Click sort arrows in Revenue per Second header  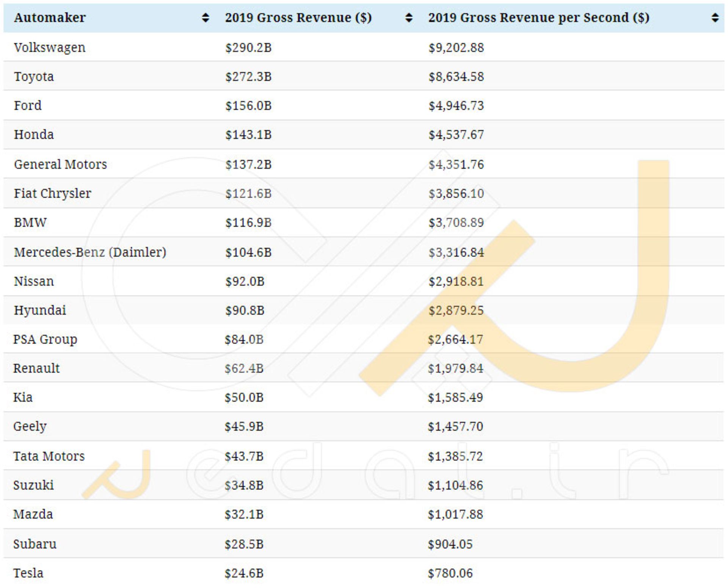coord(715,18)
